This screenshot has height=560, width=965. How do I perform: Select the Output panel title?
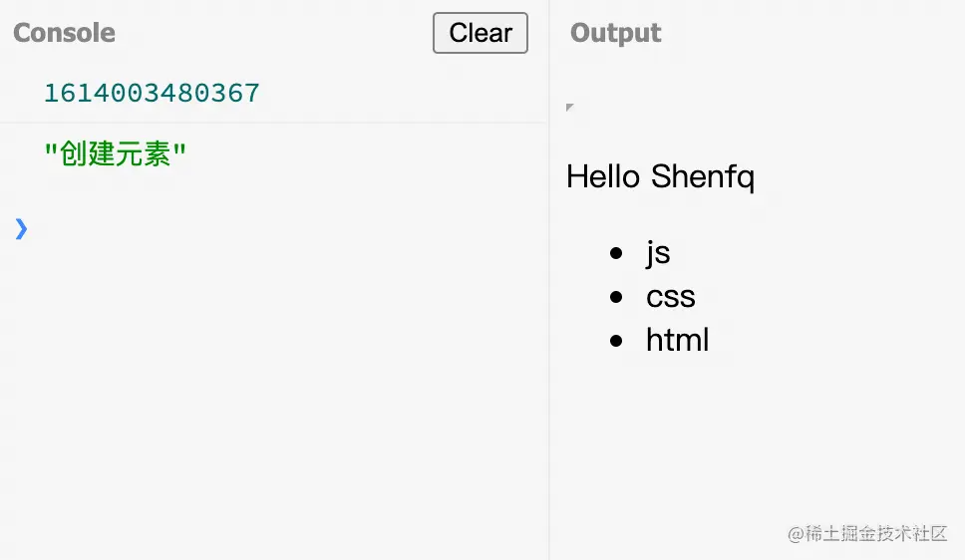615,33
